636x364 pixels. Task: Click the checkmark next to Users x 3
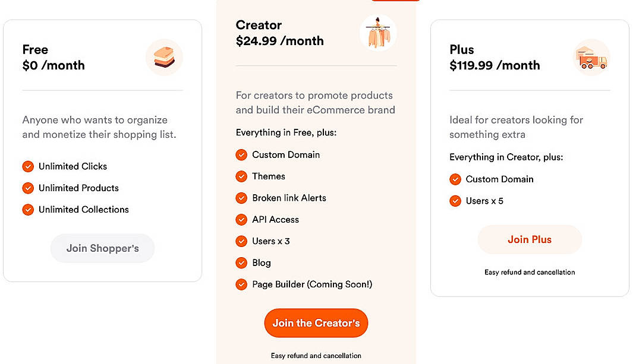241,241
